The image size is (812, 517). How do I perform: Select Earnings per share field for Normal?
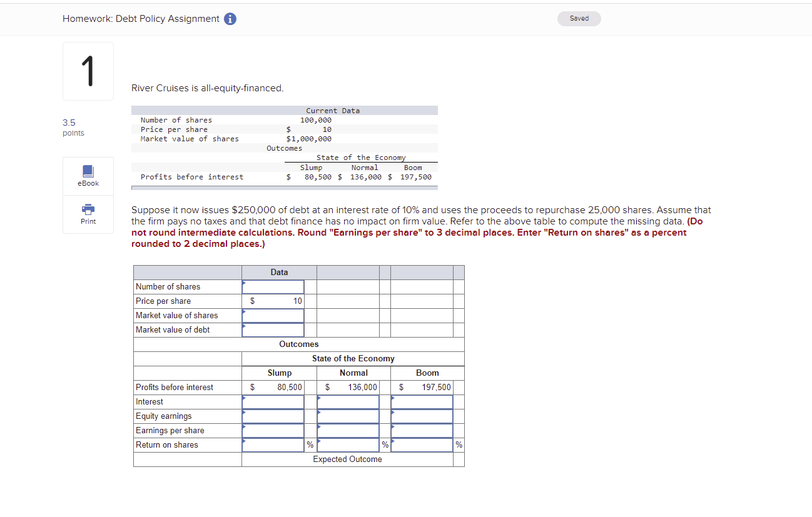pyautogui.click(x=348, y=430)
